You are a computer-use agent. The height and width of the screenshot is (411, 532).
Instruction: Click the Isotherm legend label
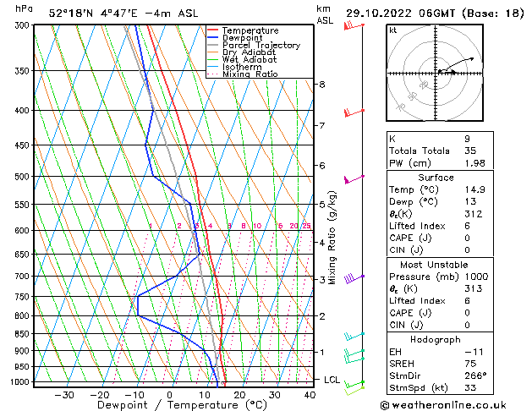(242, 67)
